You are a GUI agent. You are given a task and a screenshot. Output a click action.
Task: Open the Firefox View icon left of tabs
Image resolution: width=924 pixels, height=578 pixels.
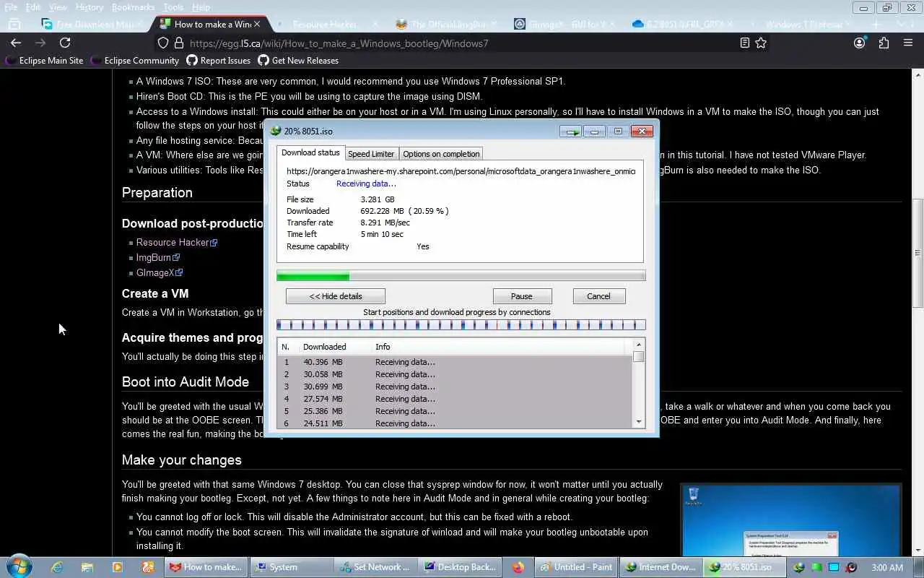pyautogui.click(x=14, y=24)
